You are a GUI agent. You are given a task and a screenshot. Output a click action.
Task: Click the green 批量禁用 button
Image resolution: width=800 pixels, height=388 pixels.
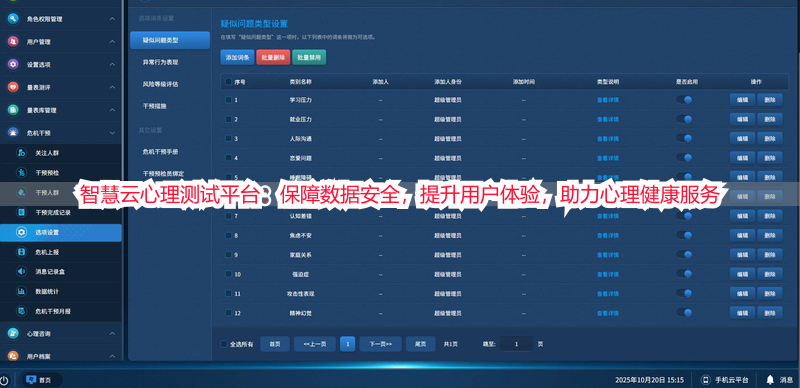[309, 57]
